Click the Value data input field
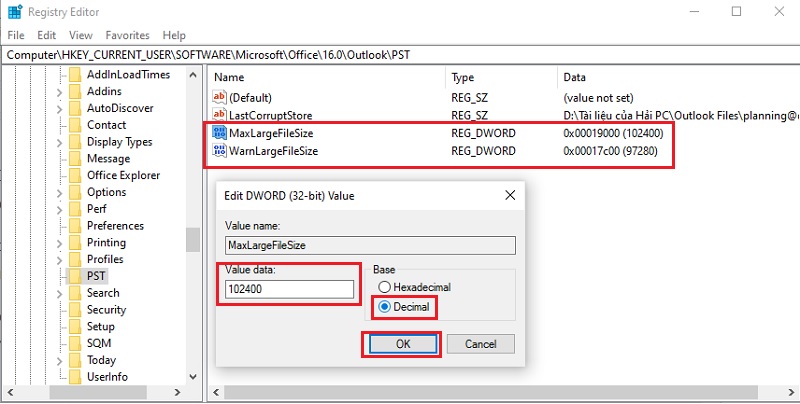The height and width of the screenshot is (404, 800). [289, 290]
